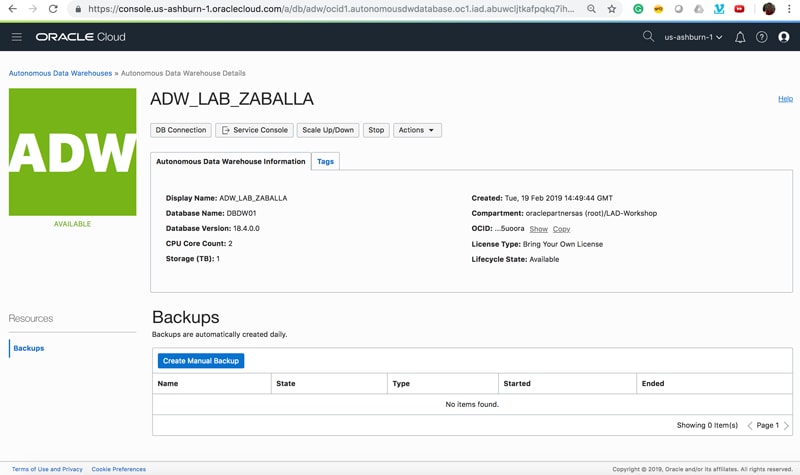800x475 pixels.
Task: Go to the next backups page
Action: point(786,426)
